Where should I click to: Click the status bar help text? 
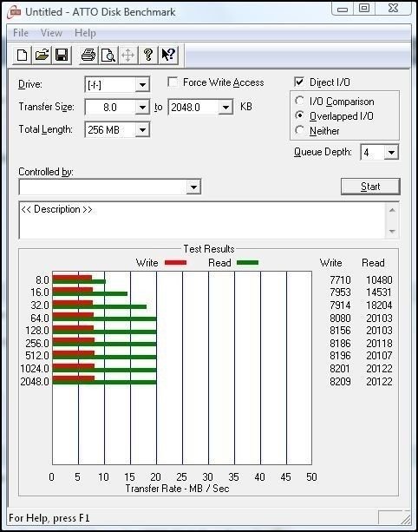pyautogui.click(x=49, y=518)
